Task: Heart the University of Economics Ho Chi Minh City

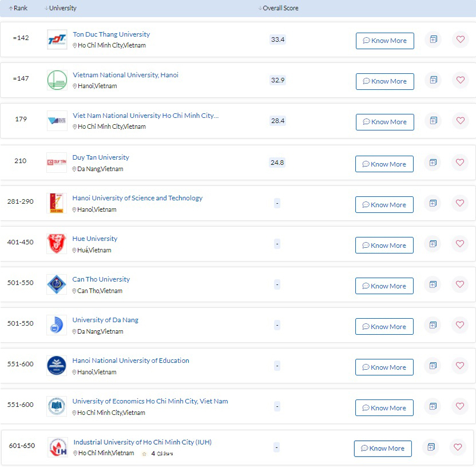Action: click(x=460, y=406)
